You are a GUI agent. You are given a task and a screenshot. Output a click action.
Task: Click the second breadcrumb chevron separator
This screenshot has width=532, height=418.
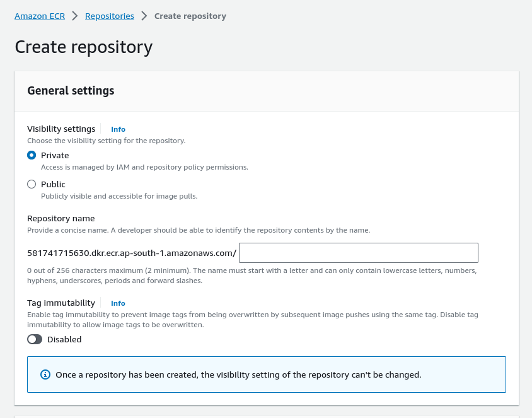[144, 16]
